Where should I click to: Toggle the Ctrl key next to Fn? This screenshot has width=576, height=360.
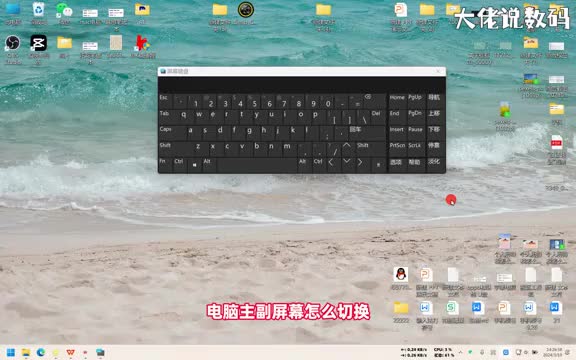(x=179, y=164)
